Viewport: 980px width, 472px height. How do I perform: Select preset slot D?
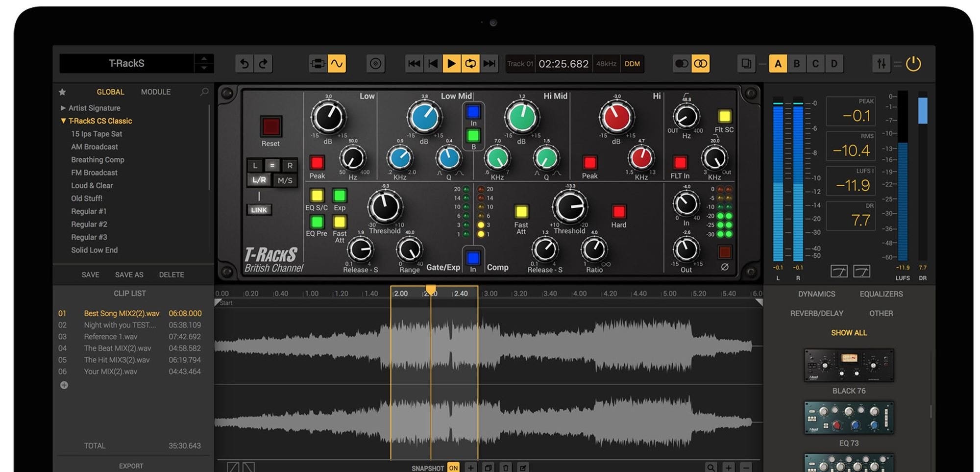(834, 64)
